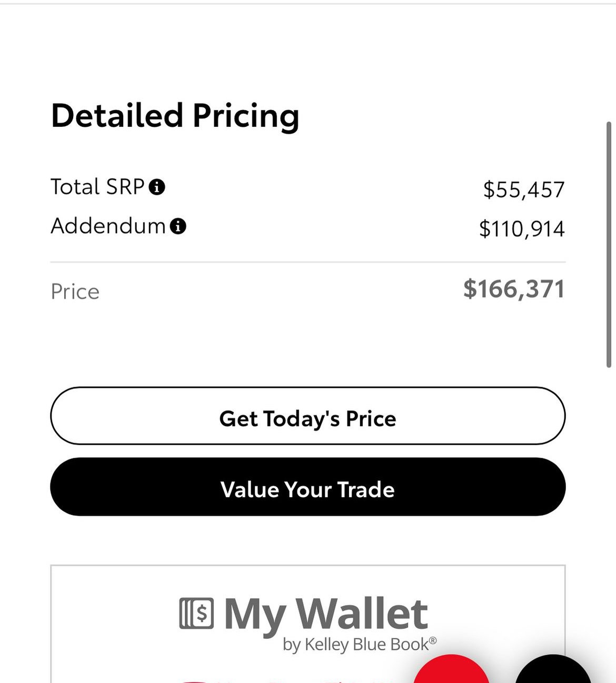The width and height of the screenshot is (616, 683).
Task: Select the Addendum label text
Action: pyautogui.click(x=108, y=226)
